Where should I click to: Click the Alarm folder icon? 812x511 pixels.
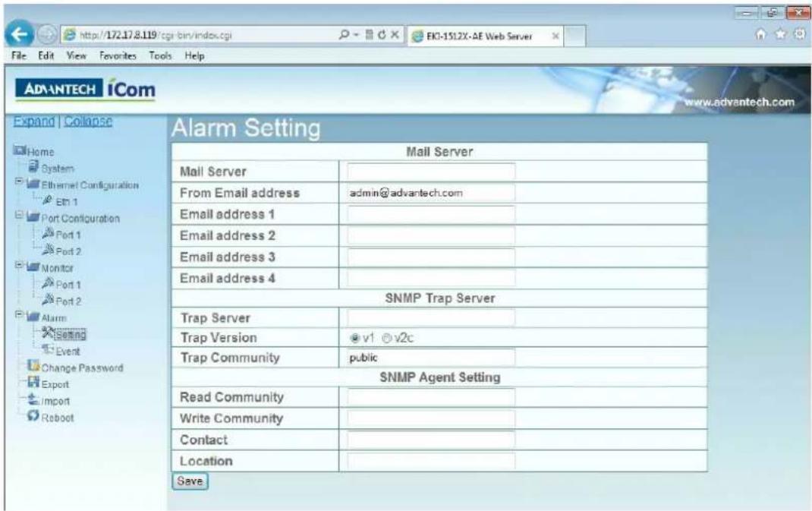pos(33,317)
